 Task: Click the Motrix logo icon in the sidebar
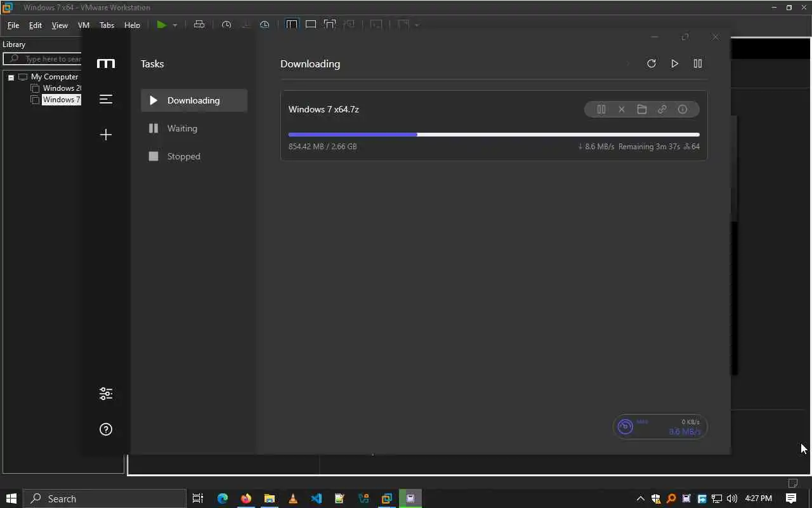point(106,63)
